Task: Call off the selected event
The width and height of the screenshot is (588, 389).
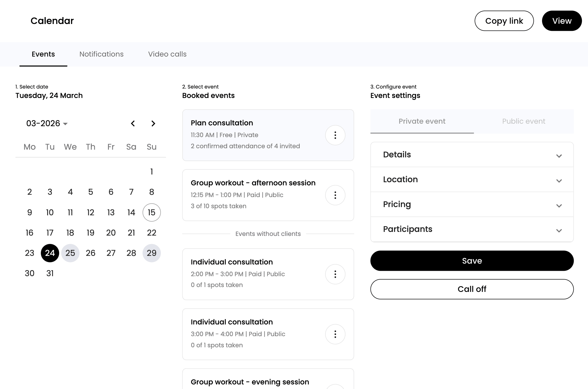Action: 472,289
